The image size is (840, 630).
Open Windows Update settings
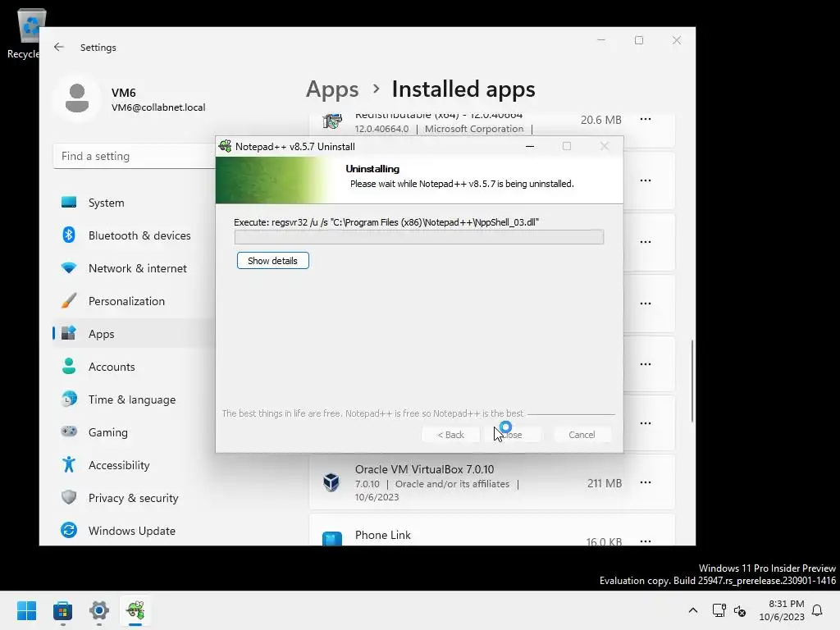click(134, 531)
